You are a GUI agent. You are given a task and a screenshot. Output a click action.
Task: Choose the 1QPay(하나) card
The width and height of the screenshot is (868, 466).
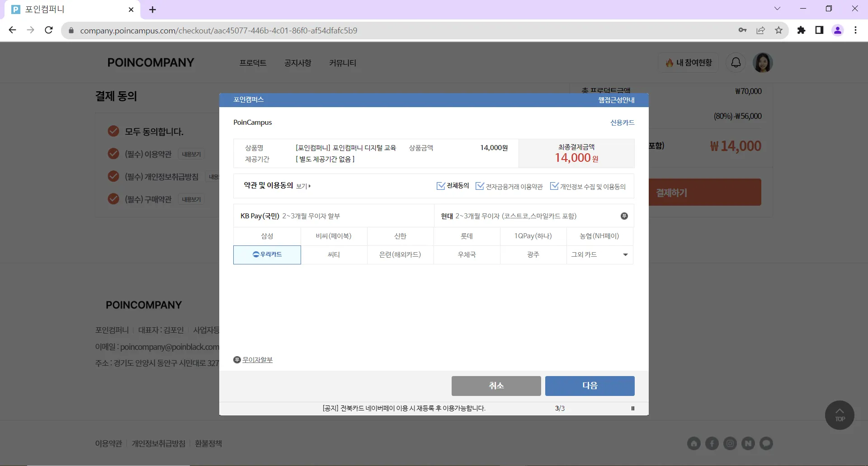pyautogui.click(x=533, y=236)
